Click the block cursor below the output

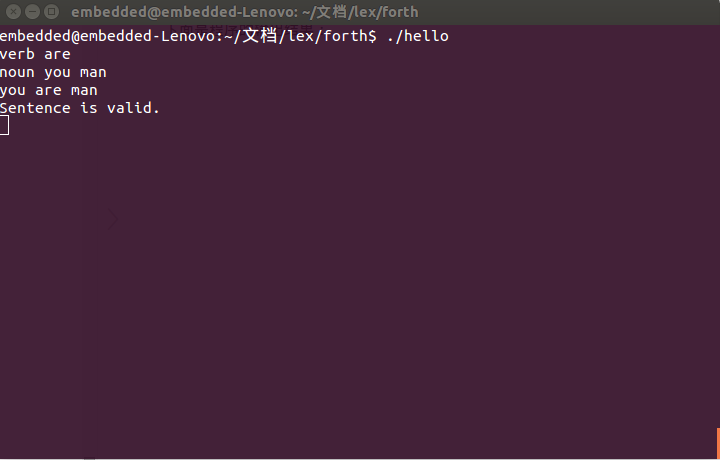(x=4, y=125)
